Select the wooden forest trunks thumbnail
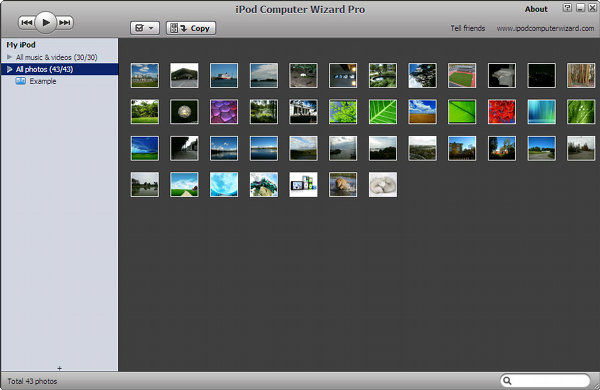The width and height of the screenshot is (600, 390). 581,75
